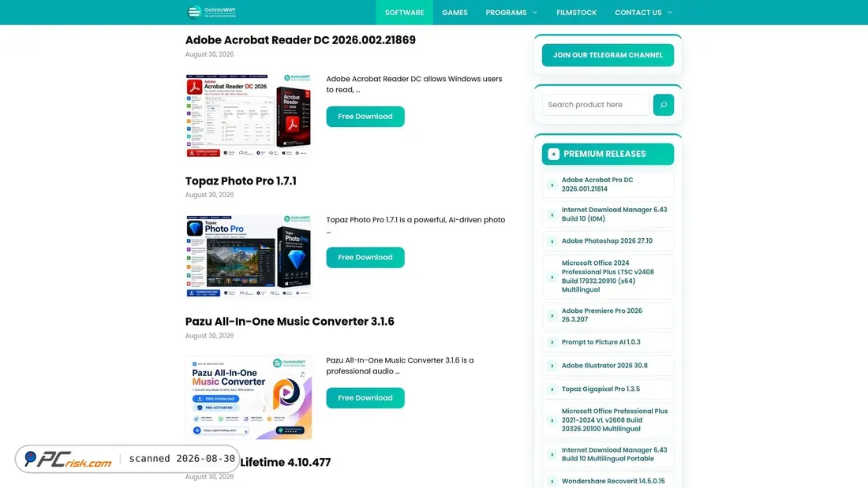The image size is (868, 488).
Task: Open Adobe Premiere Pro 2026 26.3.207 link
Action: pos(602,315)
